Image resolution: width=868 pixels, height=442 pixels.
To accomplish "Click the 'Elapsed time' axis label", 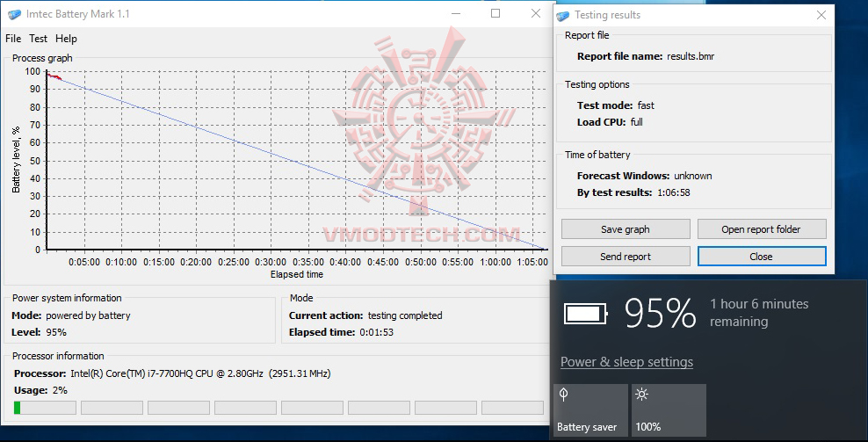I will point(297,275).
